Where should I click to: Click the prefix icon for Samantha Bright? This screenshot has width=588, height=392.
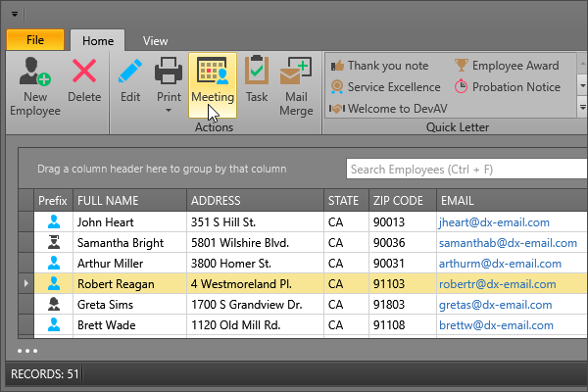tap(54, 243)
